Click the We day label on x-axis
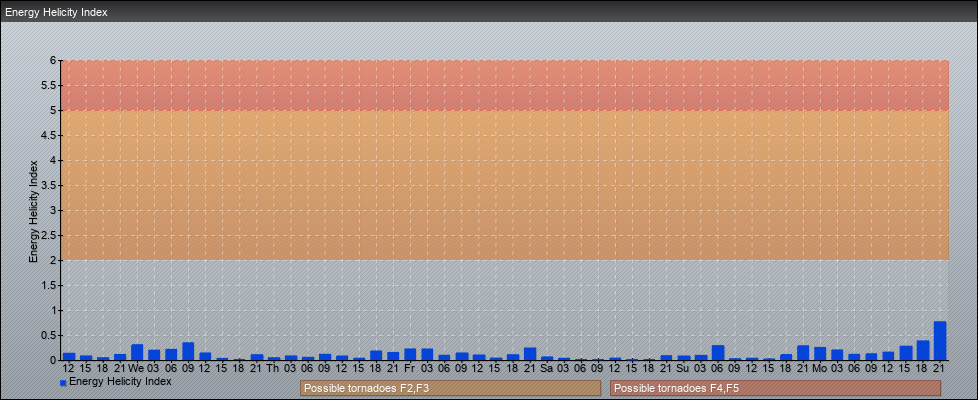This screenshot has height=400, width=978. [x=137, y=368]
